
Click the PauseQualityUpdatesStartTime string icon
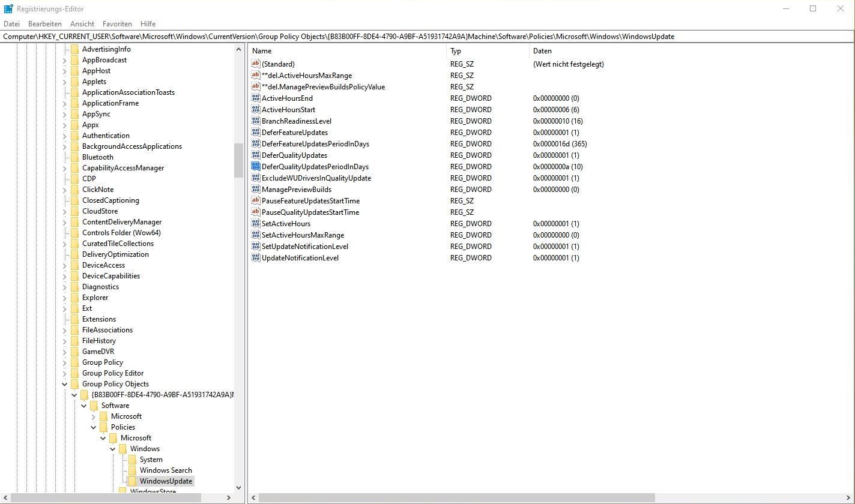click(x=256, y=212)
